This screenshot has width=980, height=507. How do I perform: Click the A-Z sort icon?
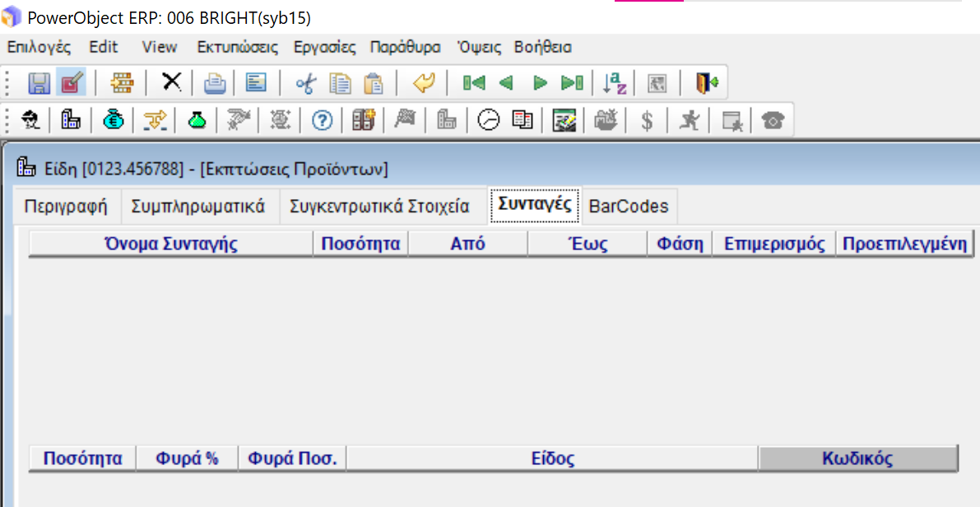point(615,82)
